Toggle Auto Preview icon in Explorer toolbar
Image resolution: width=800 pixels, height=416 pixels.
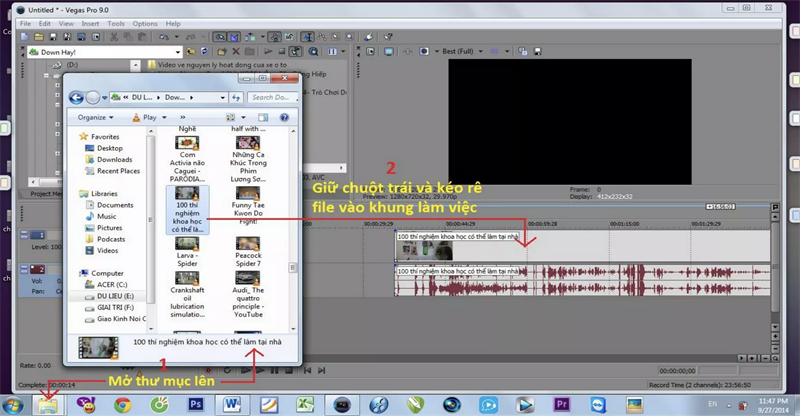[x=295, y=52]
